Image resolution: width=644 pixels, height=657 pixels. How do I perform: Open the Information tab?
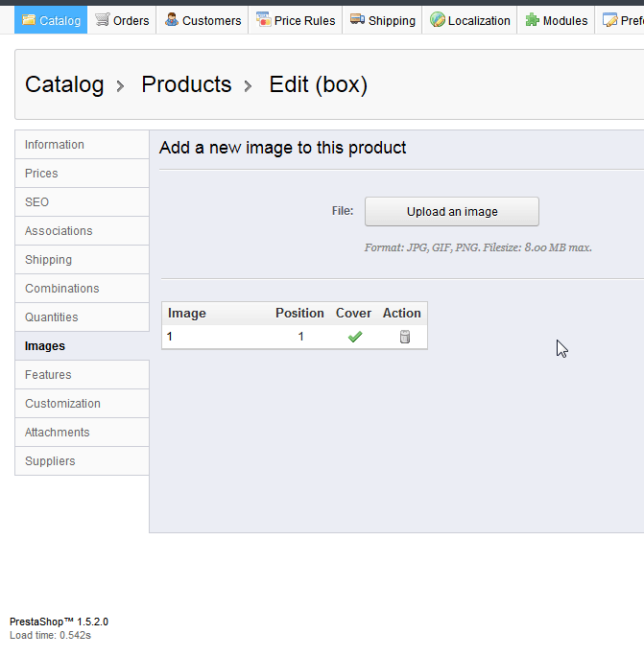coord(55,145)
